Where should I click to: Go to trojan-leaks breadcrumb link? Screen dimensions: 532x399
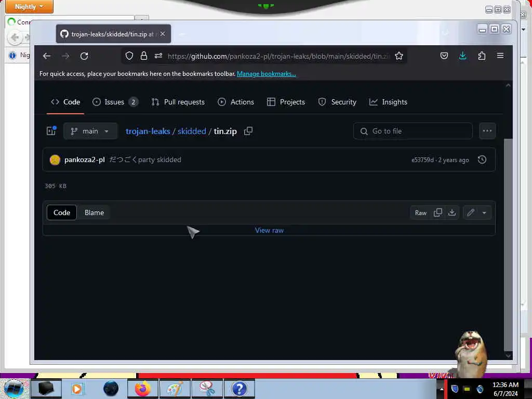[x=148, y=131]
